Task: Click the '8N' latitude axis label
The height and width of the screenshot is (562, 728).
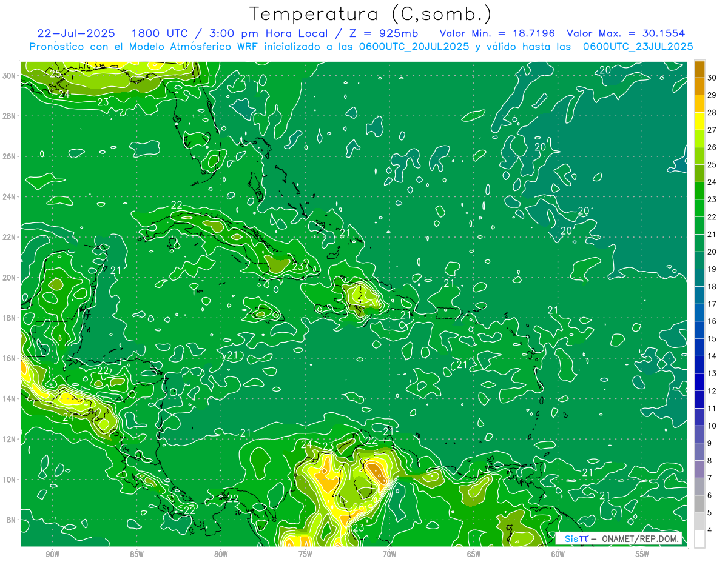Action: click(12, 520)
